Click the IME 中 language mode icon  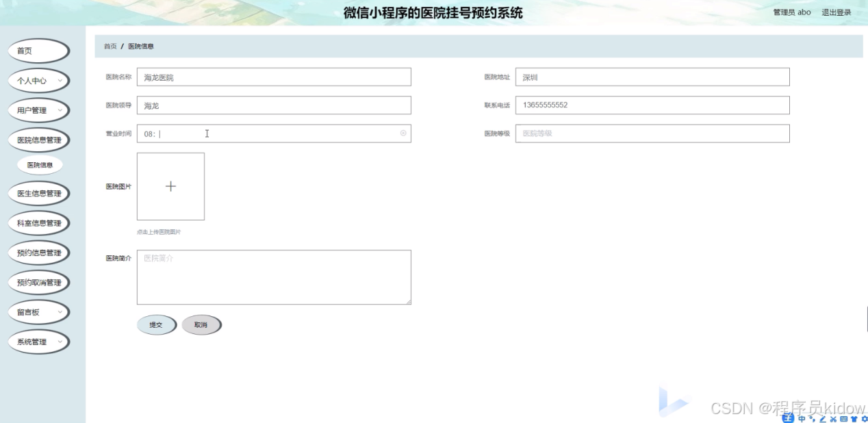pos(802,419)
